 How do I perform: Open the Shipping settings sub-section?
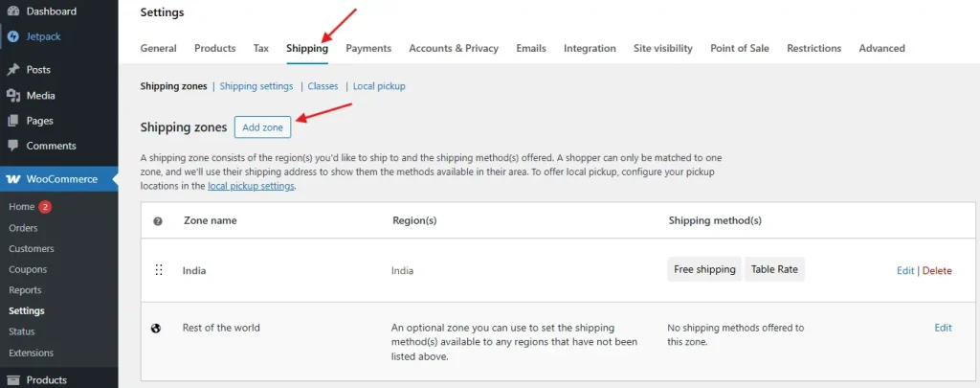point(256,86)
